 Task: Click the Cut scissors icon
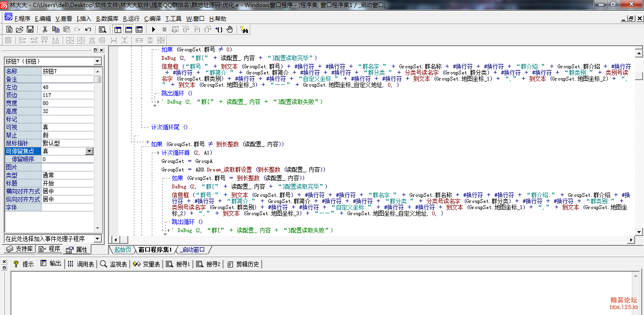45,29
